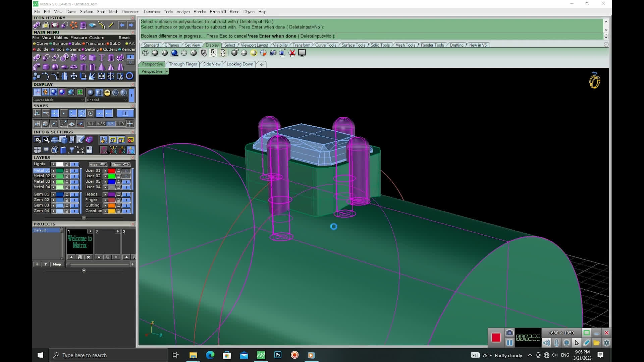Switch to the Looking Down tab
Screen dimensions: 644x362
pos(239,64)
